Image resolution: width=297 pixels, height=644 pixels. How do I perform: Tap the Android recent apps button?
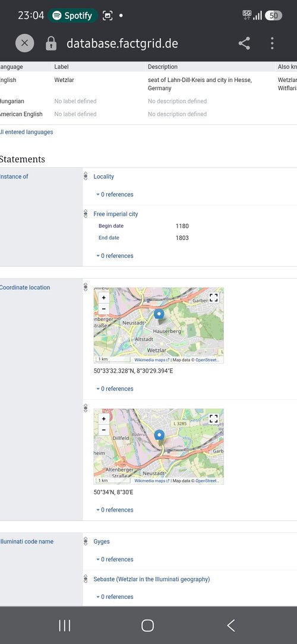(65, 626)
